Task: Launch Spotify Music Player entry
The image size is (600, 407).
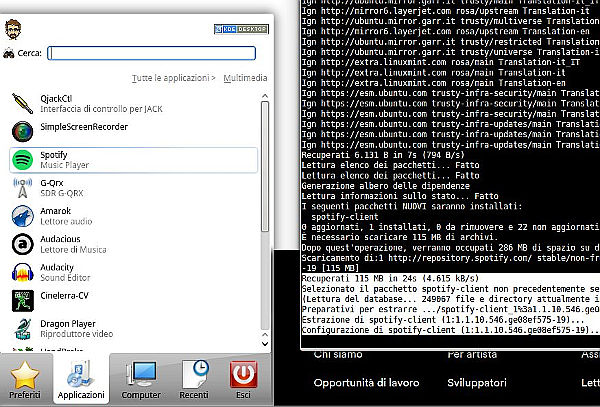Action: 134,160
